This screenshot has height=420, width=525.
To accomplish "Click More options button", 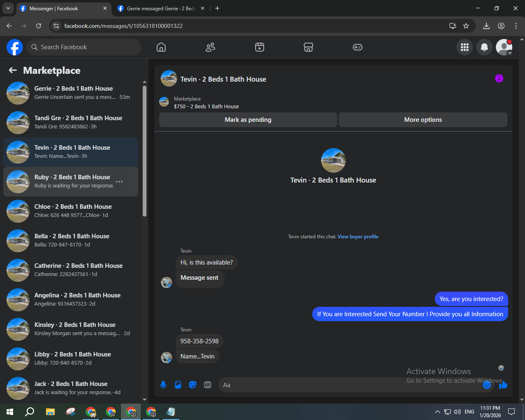I will tap(423, 120).
